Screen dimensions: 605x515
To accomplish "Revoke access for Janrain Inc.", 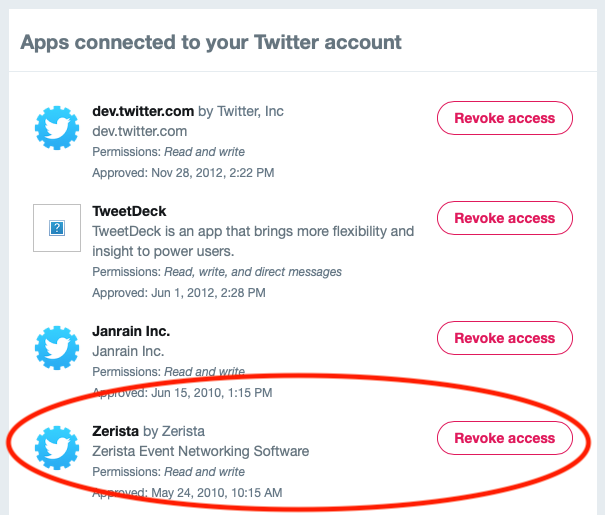I will (x=505, y=338).
